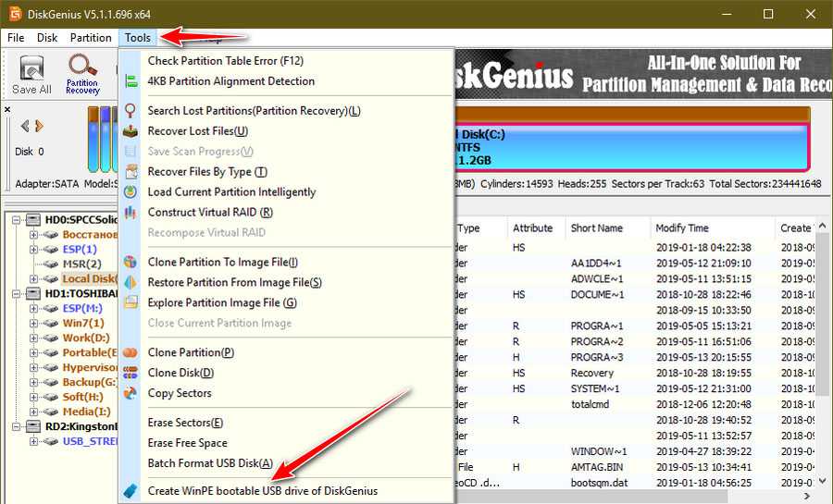Sort the file list by Modify Time column
This screenshot has width=833, height=504.
point(682,228)
